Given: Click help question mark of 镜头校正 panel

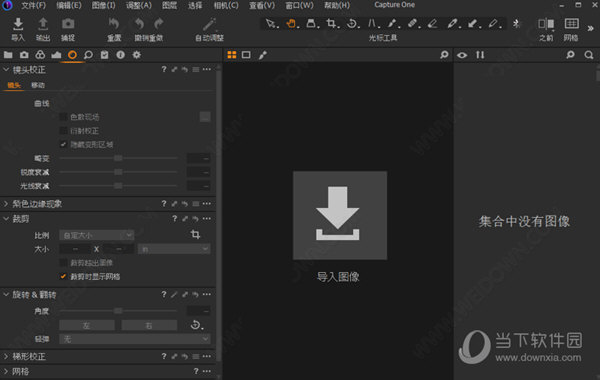Looking at the screenshot, I should click(x=164, y=69).
